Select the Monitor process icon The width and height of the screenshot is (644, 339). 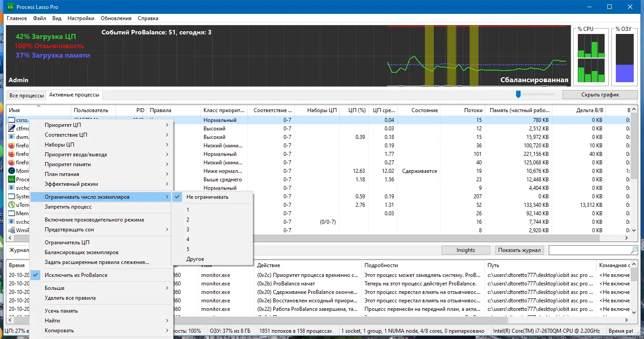pos(12,171)
